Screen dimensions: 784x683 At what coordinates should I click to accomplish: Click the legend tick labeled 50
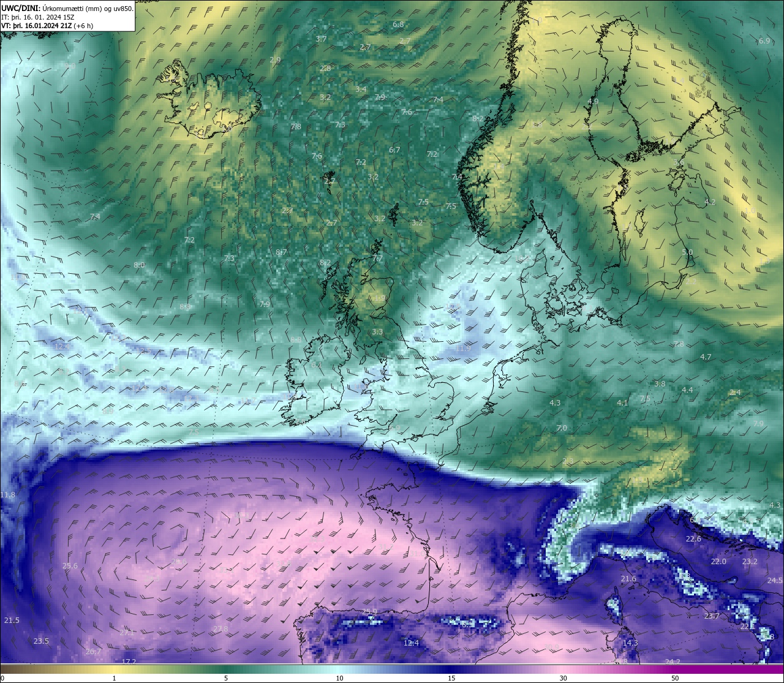tap(675, 678)
